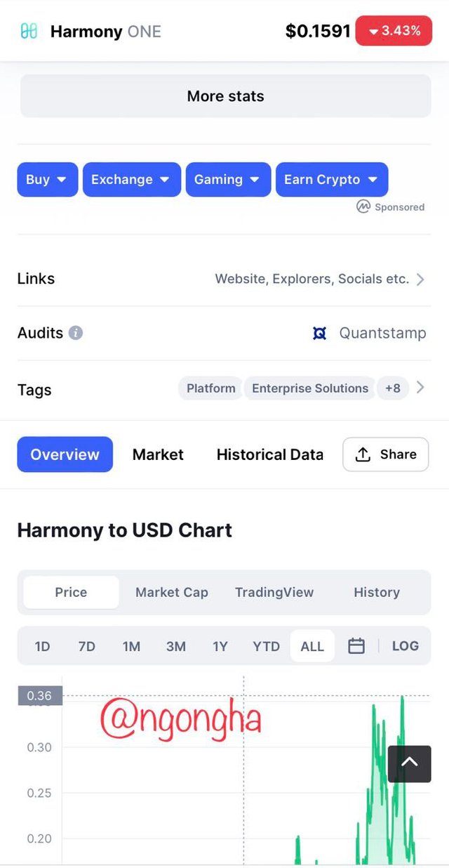Open the calendar date range picker

click(x=356, y=646)
